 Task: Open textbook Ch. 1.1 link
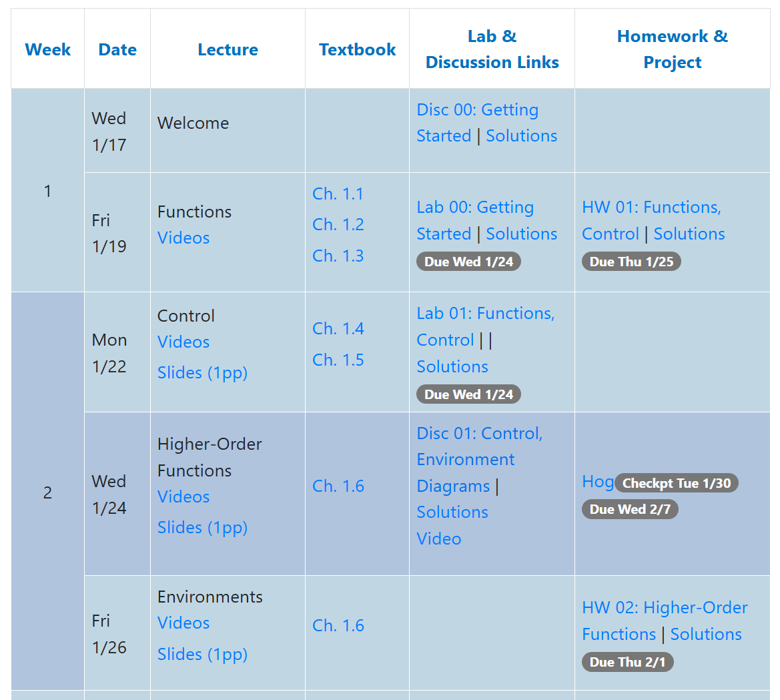tap(338, 194)
